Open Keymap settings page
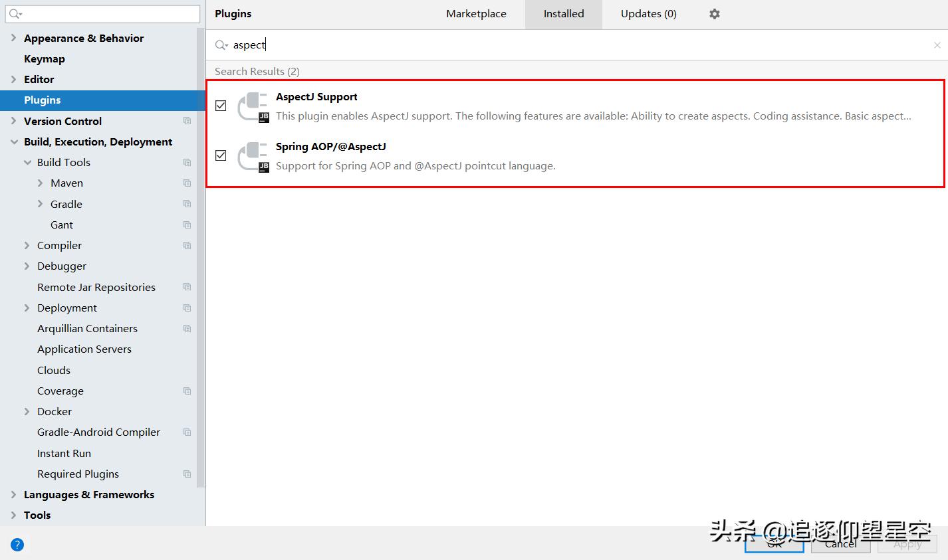This screenshot has width=948, height=560. coord(45,58)
